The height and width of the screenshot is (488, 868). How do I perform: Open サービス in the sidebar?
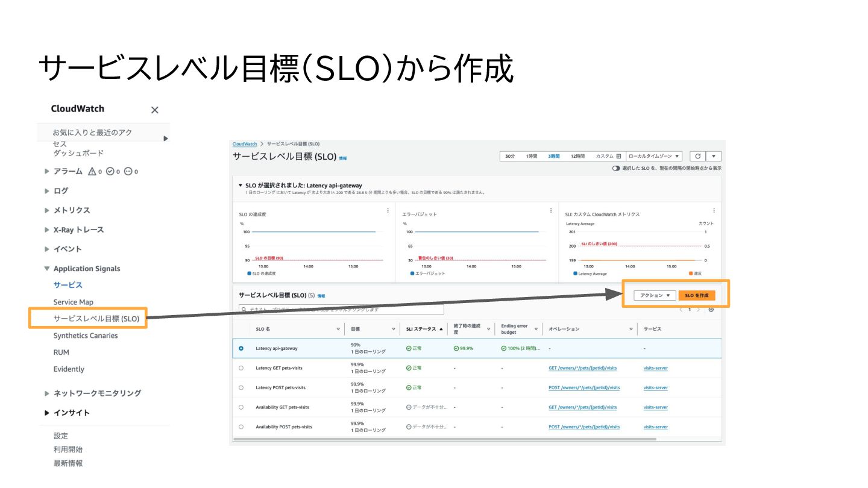(x=68, y=285)
